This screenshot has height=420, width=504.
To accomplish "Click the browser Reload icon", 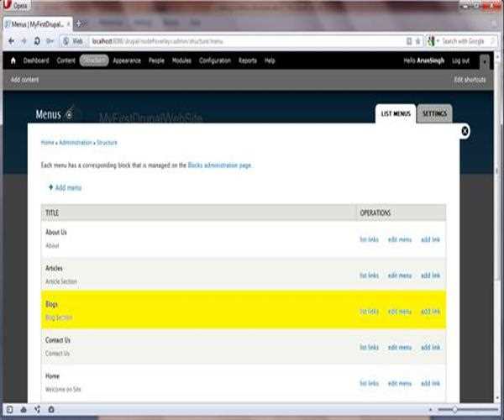I will [x=37, y=40].
